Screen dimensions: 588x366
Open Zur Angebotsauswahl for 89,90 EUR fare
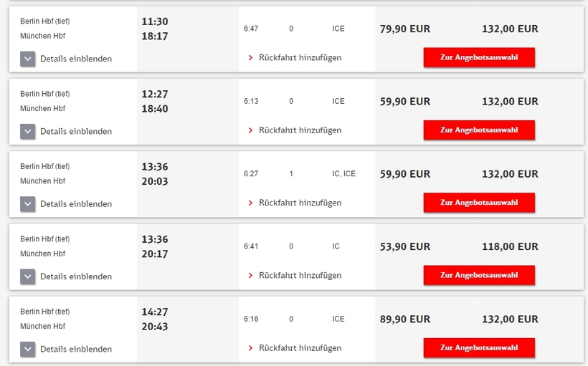coord(479,347)
